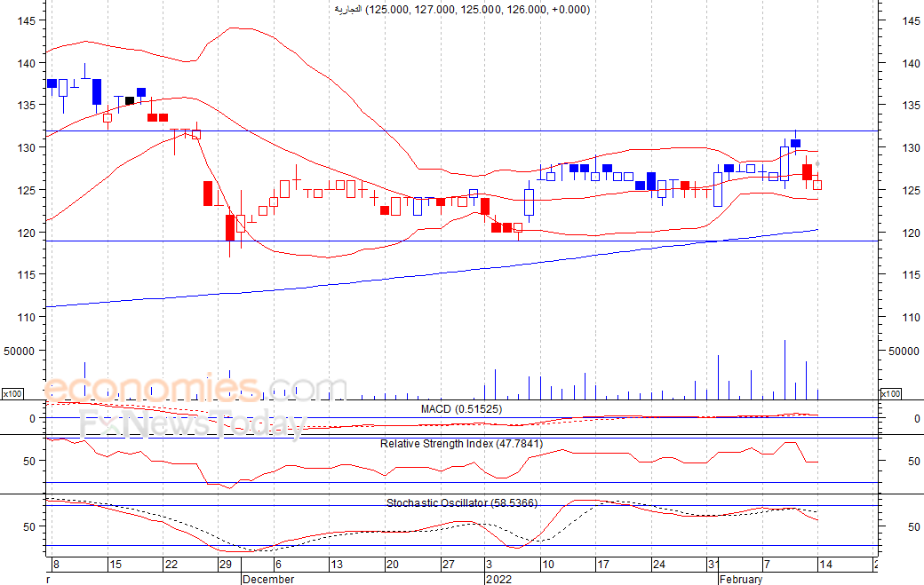Select the 110 price label on left axis
This screenshot has height=585, width=924.
coord(27,317)
